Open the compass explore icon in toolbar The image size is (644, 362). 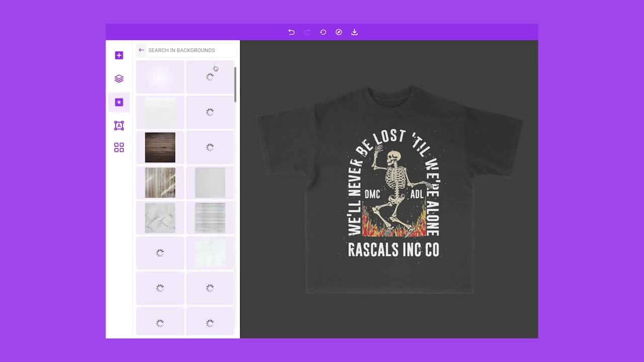point(339,32)
